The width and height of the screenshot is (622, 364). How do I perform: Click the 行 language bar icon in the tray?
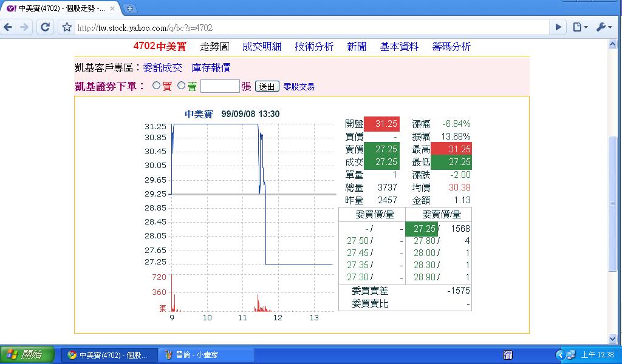coord(507,355)
